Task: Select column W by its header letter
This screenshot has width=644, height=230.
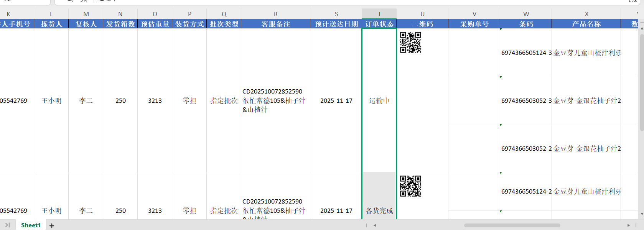Action: click(526, 14)
